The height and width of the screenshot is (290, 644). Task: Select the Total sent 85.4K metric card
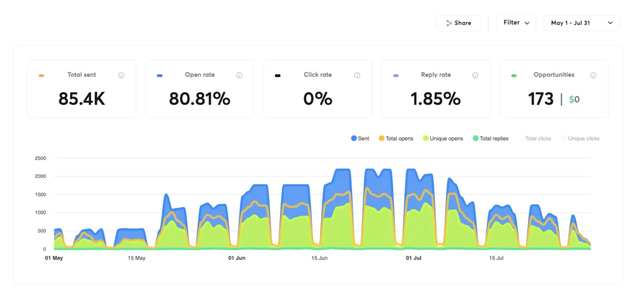tap(82, 88)
